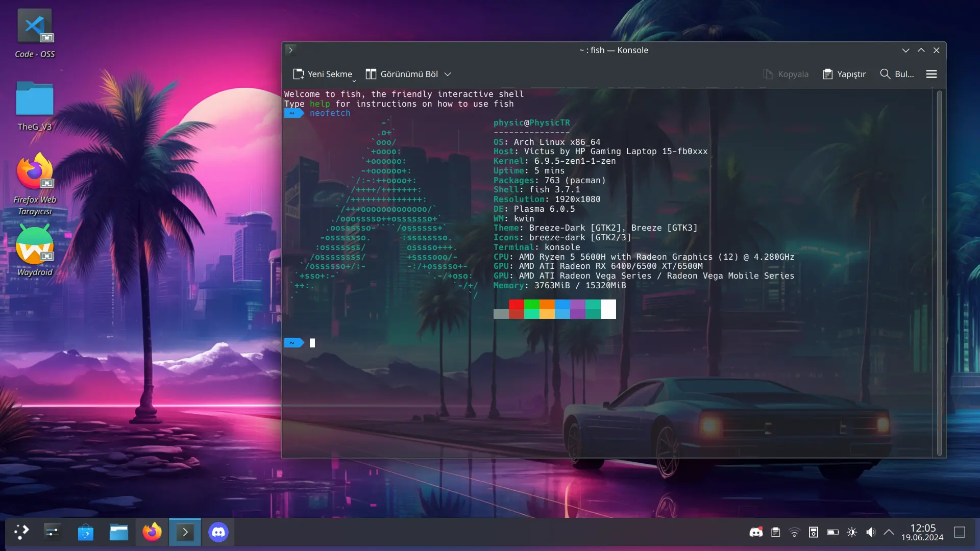The image size is (980, 551).
Task: Open screen brightness tray icon
Action: tap(852, 532)
